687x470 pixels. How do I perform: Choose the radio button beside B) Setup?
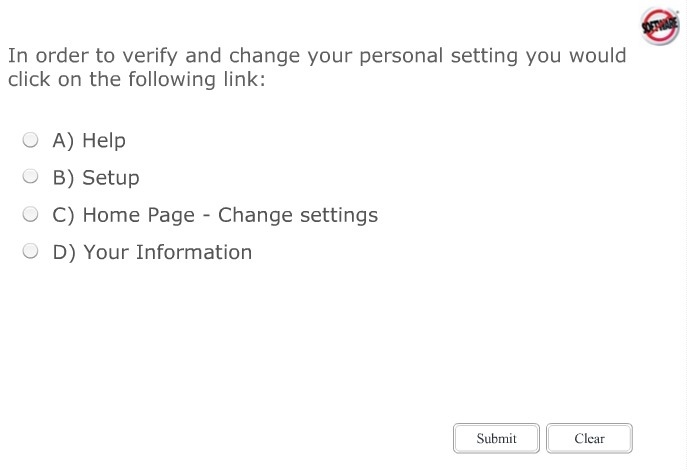[31, 177]
